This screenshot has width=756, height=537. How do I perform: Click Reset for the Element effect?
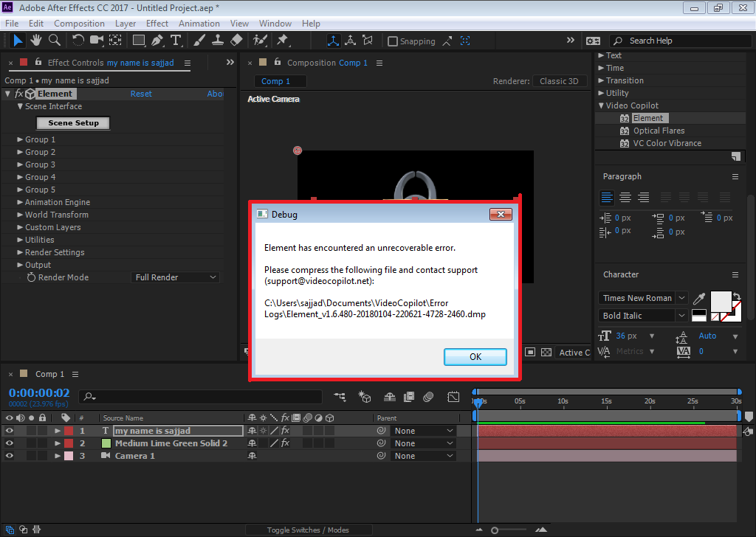point(141,94)
